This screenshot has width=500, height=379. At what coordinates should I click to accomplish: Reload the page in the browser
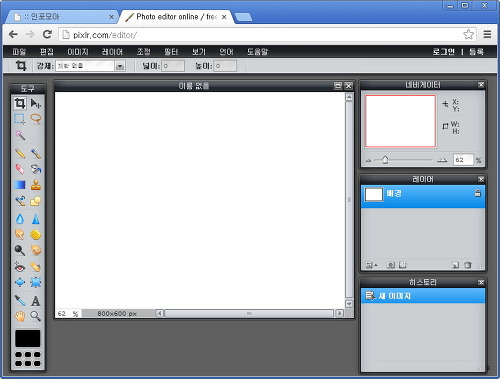(47, 34)
